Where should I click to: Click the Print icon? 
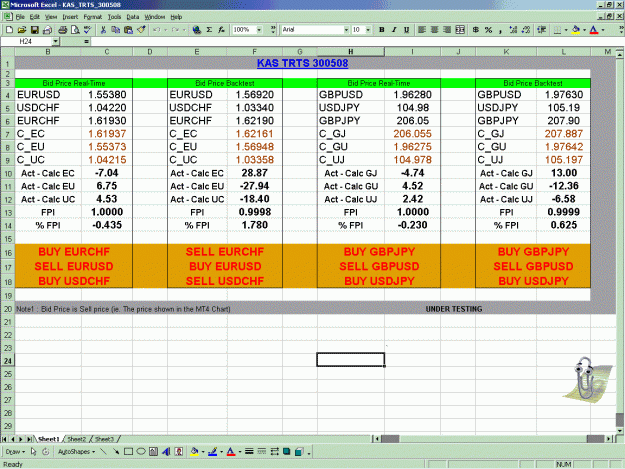(63, 30)
